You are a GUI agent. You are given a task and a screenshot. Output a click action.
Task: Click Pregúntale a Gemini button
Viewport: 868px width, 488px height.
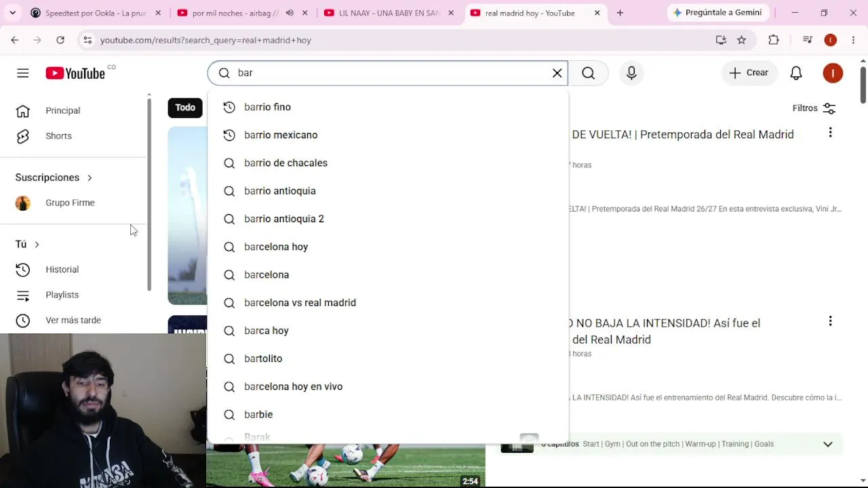[x=718, y=13]
